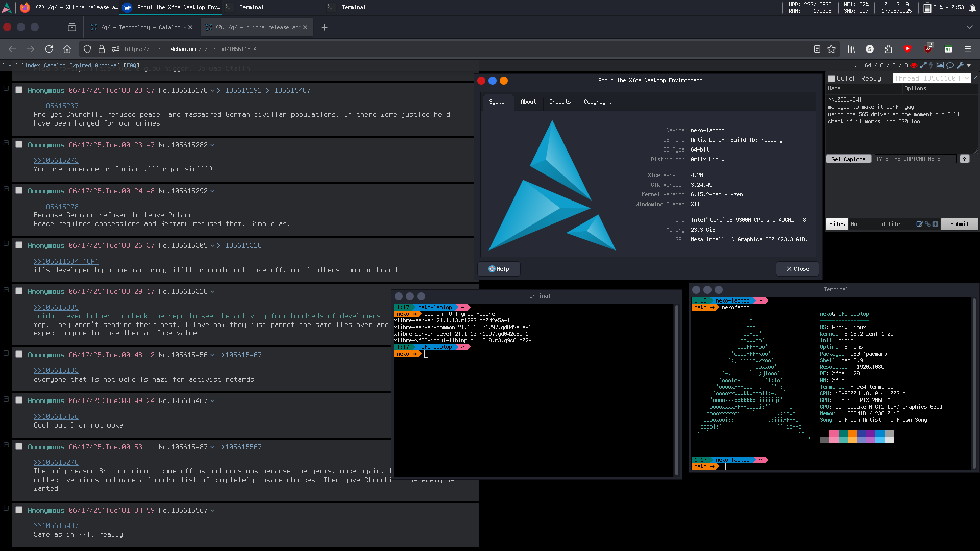Open the menu arrow on post No.105615282

point(212,145)
